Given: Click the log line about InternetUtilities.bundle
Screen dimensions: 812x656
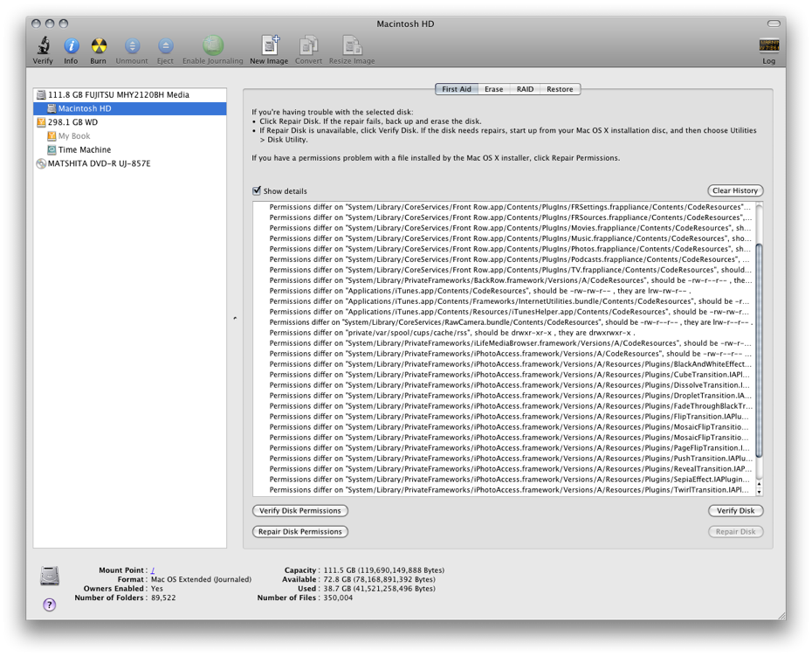Looking at the screenshot, I should click(x=509, y=301).
